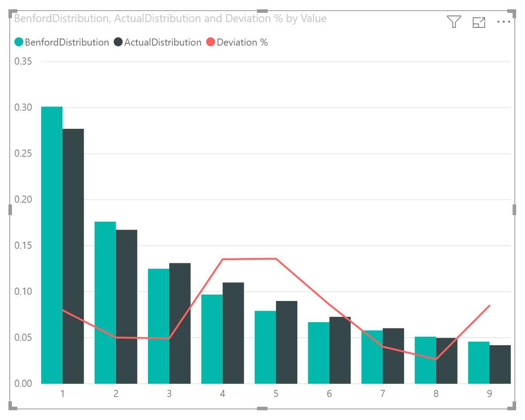Click the x-axis label 9
The height and width of the screenshot is (420, 525).
pos(490,394)
